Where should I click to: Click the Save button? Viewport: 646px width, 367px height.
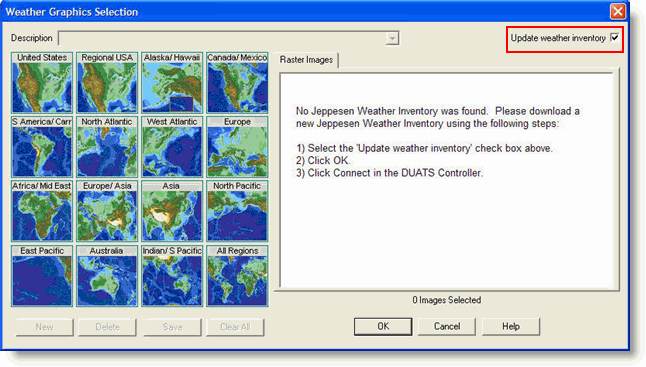173,327
